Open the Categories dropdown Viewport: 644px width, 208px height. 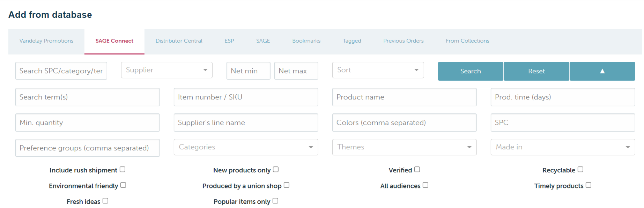246,147
